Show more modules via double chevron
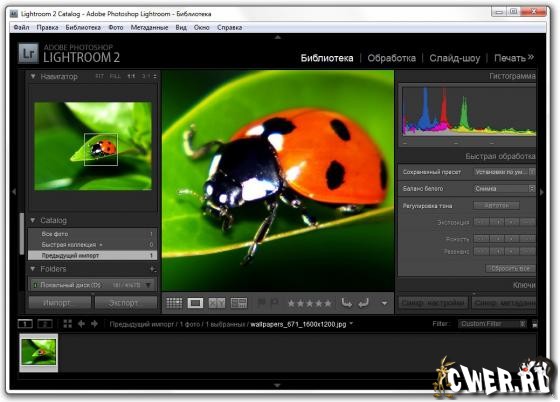This screenshot has height=402, width=560. coord(530,57)
